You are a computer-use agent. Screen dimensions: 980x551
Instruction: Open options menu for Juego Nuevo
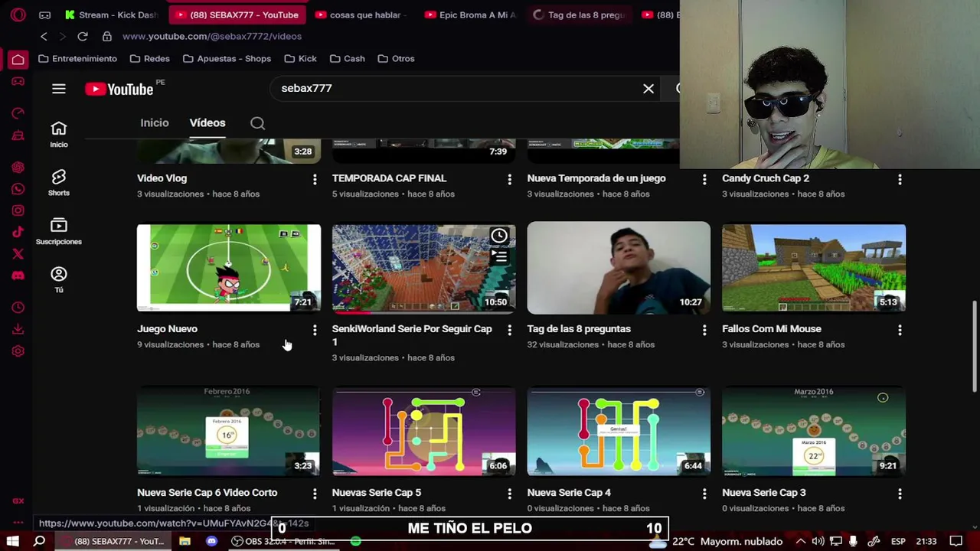[315, 330]
